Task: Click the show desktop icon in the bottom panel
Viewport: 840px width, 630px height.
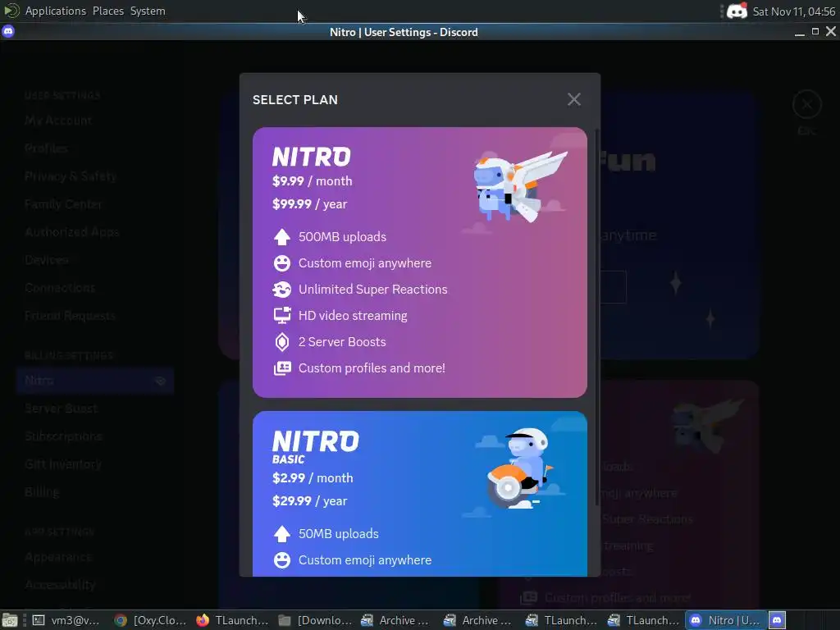Action: click(x=9, y=620)
